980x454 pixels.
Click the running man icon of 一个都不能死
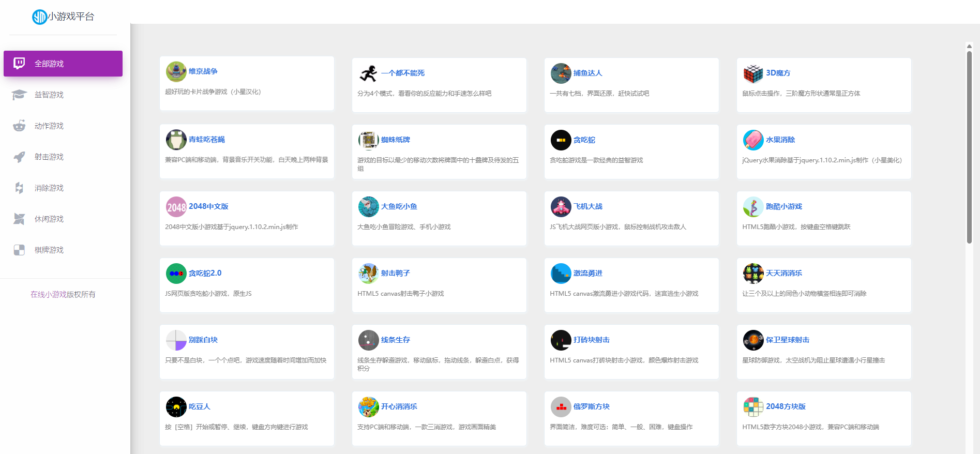tap(369, 73)
